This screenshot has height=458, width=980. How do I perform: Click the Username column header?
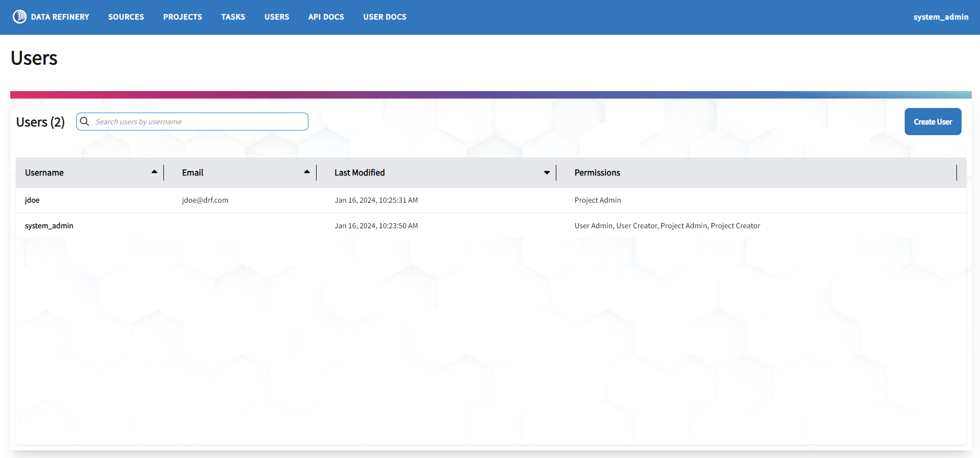(x=44, y=172)
